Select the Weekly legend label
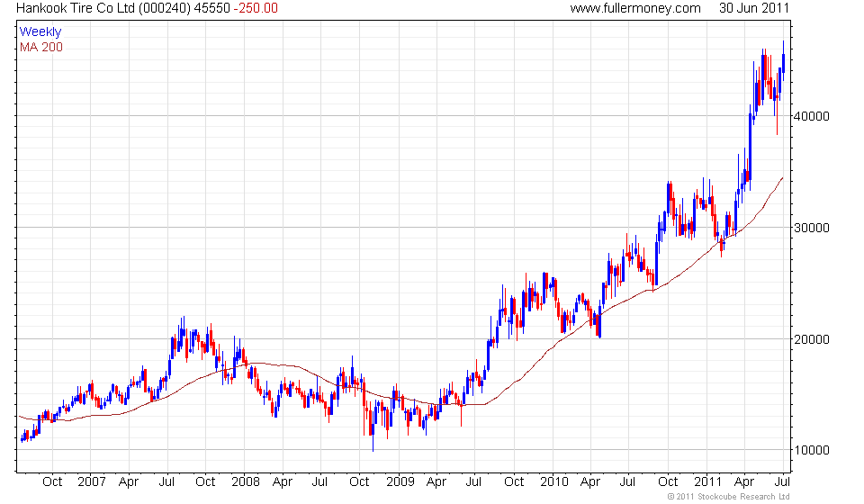 pos(40,31)
